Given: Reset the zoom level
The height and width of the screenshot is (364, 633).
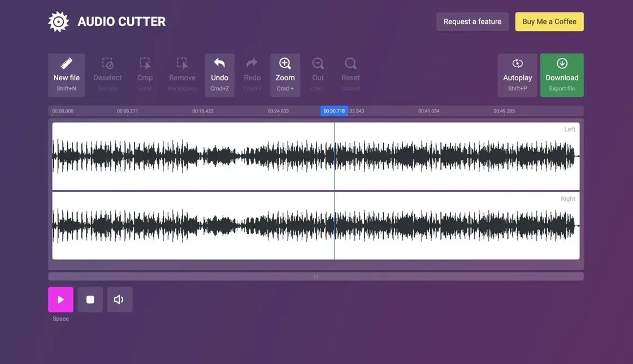Looking at the screenshot, I should pyautogui.click(x=350, y=75).
